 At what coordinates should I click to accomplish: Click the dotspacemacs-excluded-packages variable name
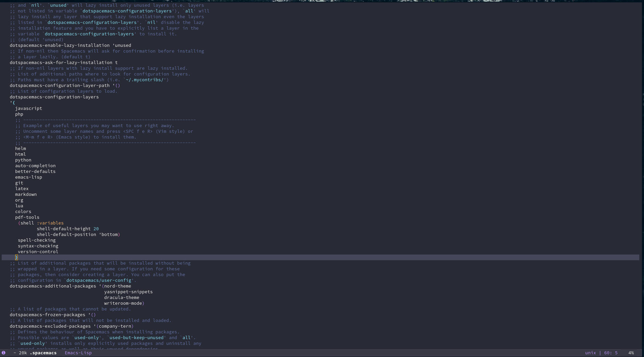point(50,326)
